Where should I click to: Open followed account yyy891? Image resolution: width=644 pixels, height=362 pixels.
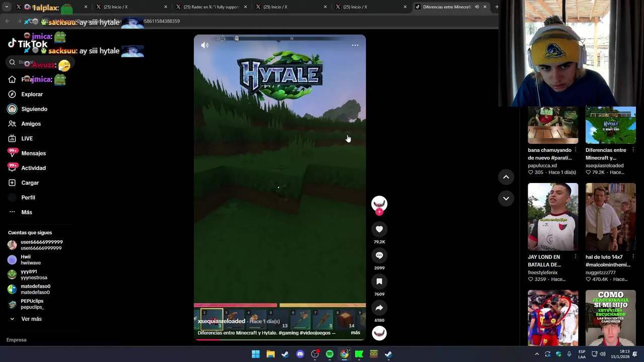pyautogui.click(x=28, y=275)
